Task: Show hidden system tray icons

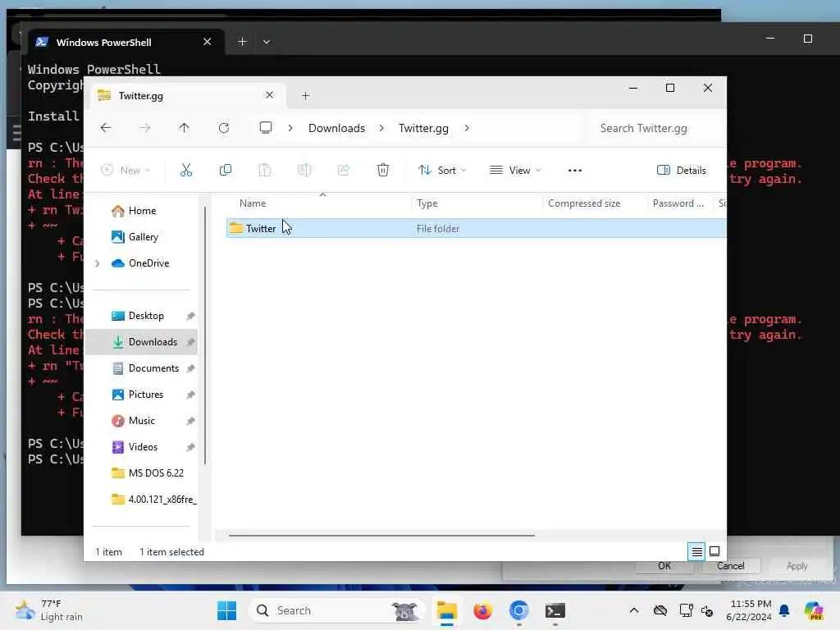Action: click(x=634, y=610)
